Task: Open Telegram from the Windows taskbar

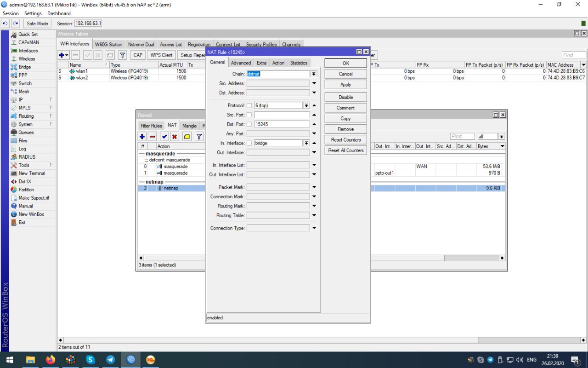Action: click(x=111, y=360)
